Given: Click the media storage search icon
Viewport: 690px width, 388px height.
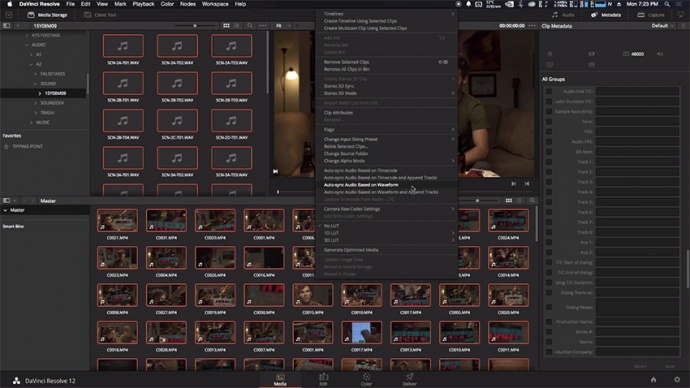Looking at the screenshot, I should tap(250, 26).
